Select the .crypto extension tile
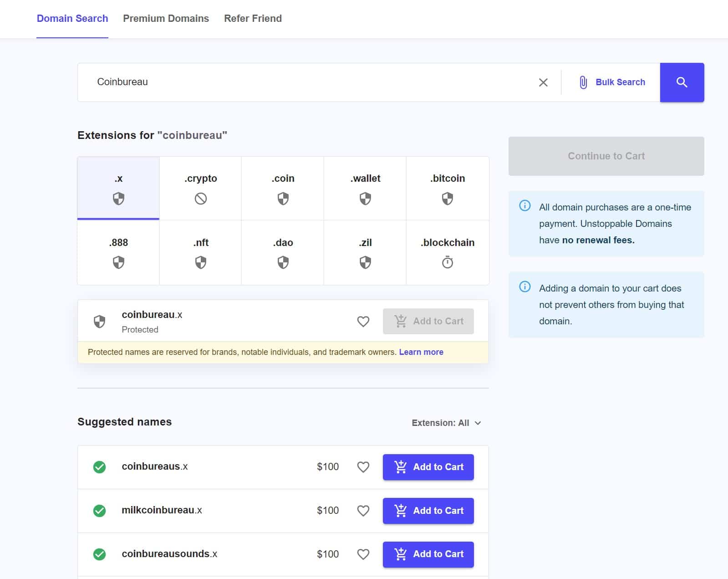Screen dimensions: 728x579 point(200,188)
